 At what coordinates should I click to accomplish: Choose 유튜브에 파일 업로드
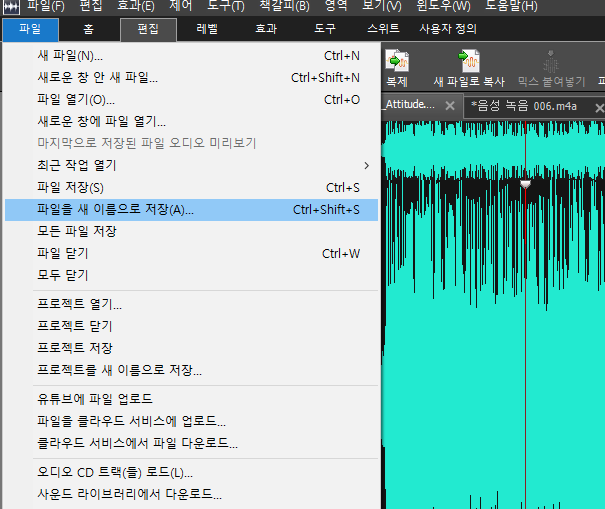191,399
